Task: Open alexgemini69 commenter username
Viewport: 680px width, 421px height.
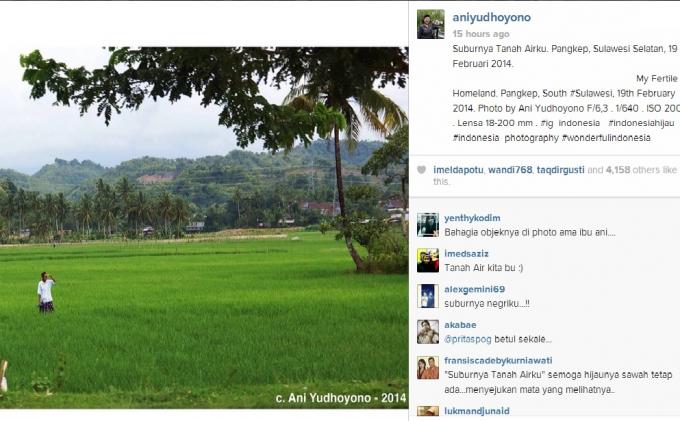Action: coord(474,289)
